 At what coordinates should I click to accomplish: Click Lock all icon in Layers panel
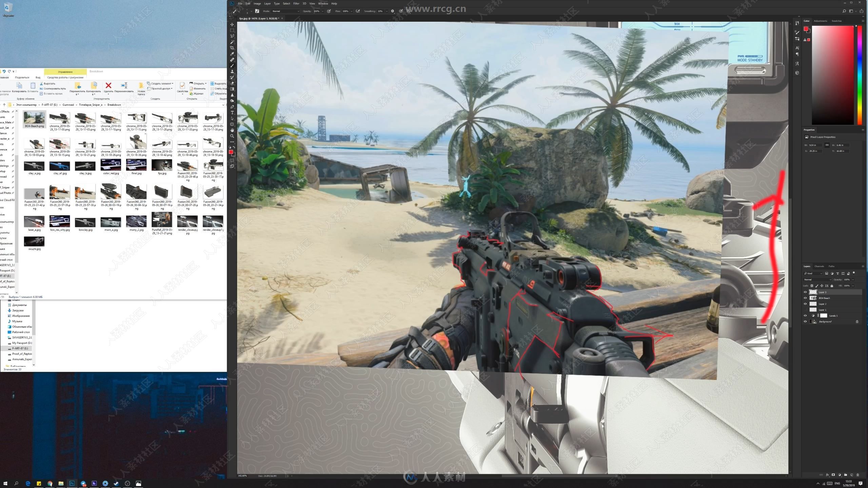[832, 286]
